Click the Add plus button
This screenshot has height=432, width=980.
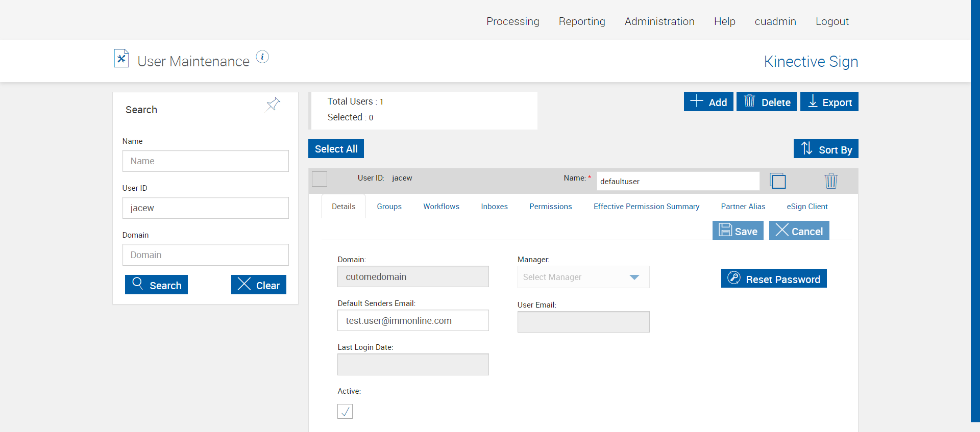pos(708,101)
